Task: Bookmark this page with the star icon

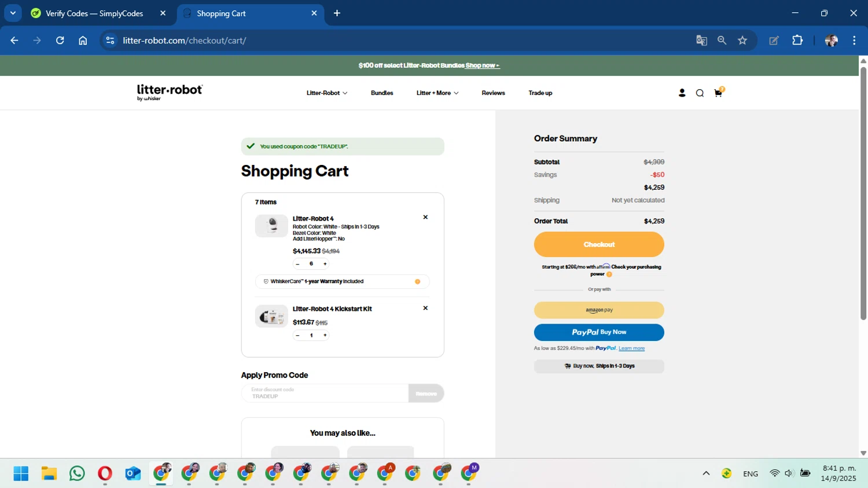Action: click(742, 41)
